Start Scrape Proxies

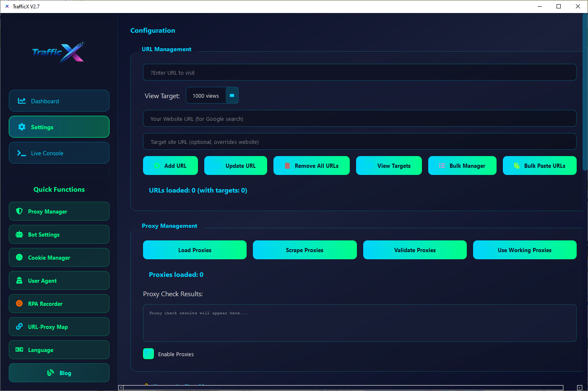(x=305, y=250)
